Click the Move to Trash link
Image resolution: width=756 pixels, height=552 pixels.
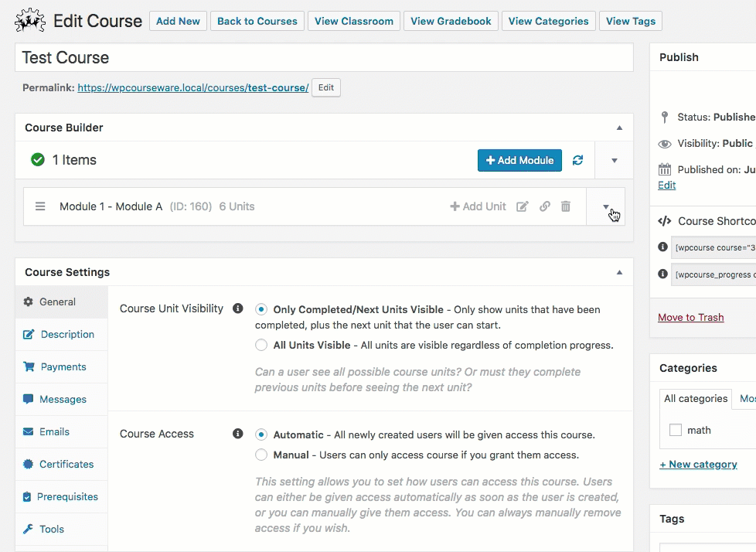[691, 317]
